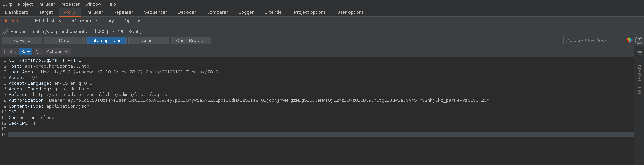This screenshot has height=165, width=644.
Task: Switch to Pretty message view
Action: pos(10,51)
